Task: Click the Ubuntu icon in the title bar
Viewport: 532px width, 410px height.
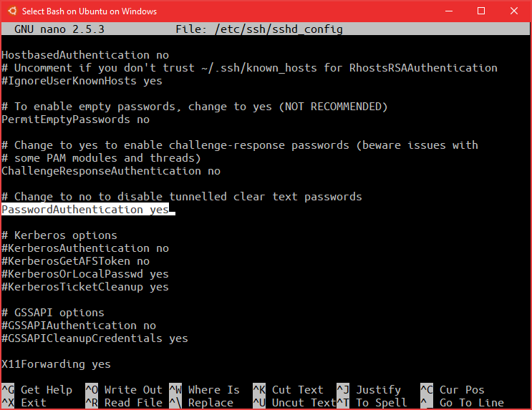Action: [x=11, y=11]
